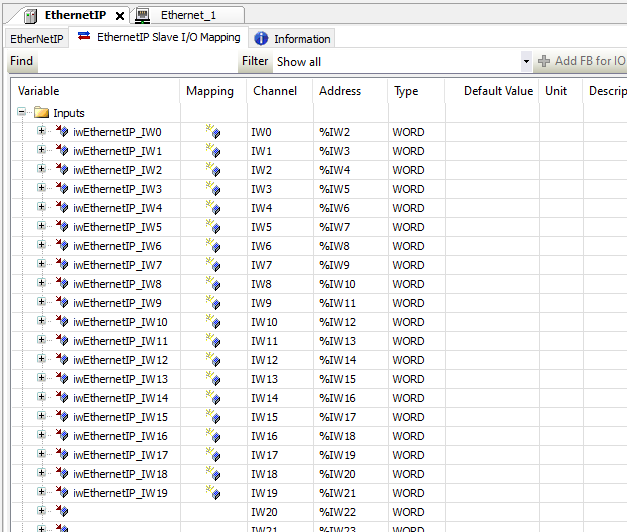Click the mapping icon in the IW17 row
627x532 pixels.
(213, 454)
